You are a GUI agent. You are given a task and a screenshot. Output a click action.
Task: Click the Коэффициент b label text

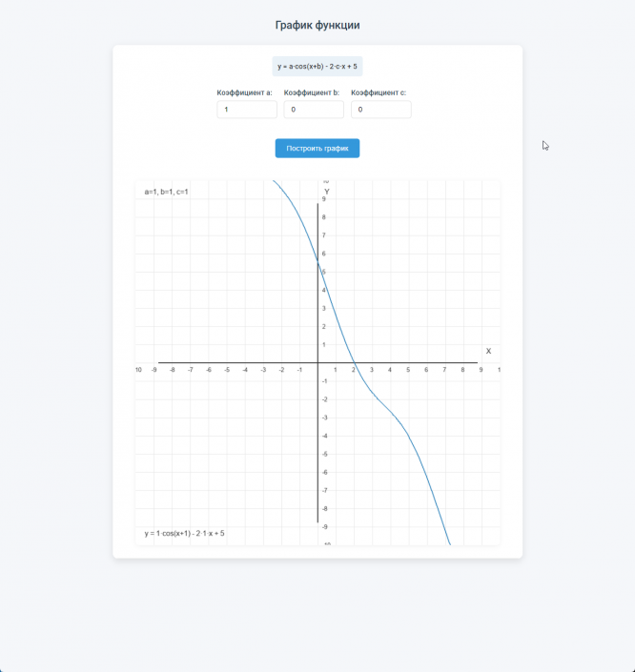(x=312, y=93)
